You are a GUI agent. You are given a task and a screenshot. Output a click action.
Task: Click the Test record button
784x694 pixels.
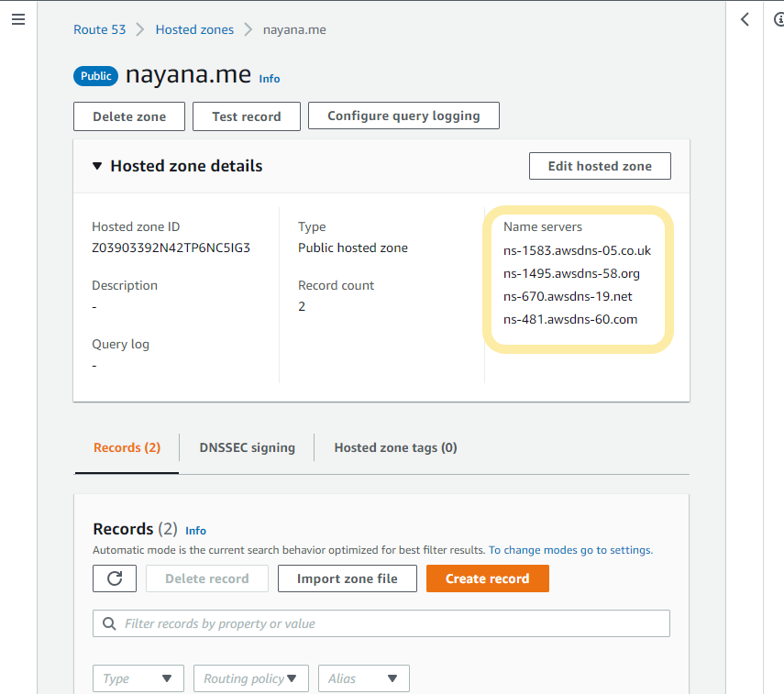tap(247, 116)
